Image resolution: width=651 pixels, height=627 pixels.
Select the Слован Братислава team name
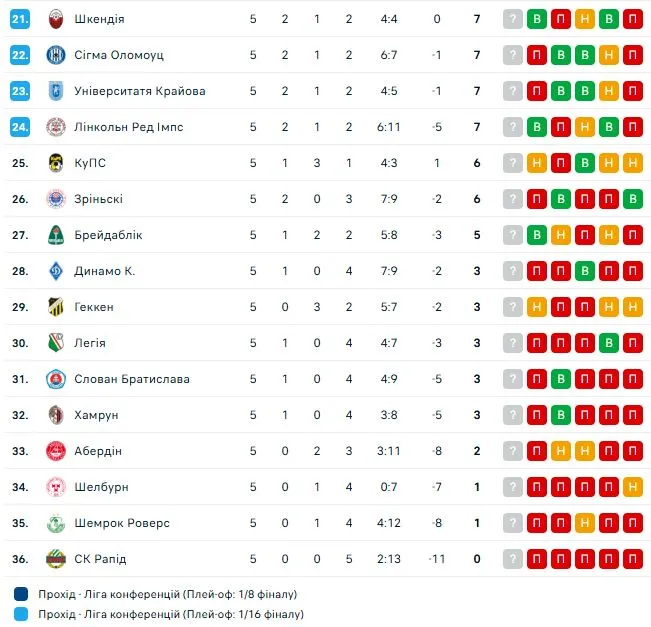(131, 379)
